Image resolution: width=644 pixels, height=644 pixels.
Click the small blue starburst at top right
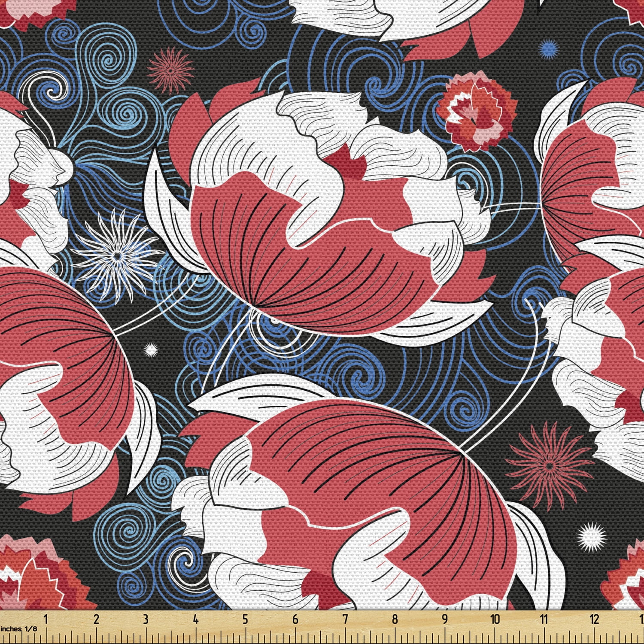(548, 48)
